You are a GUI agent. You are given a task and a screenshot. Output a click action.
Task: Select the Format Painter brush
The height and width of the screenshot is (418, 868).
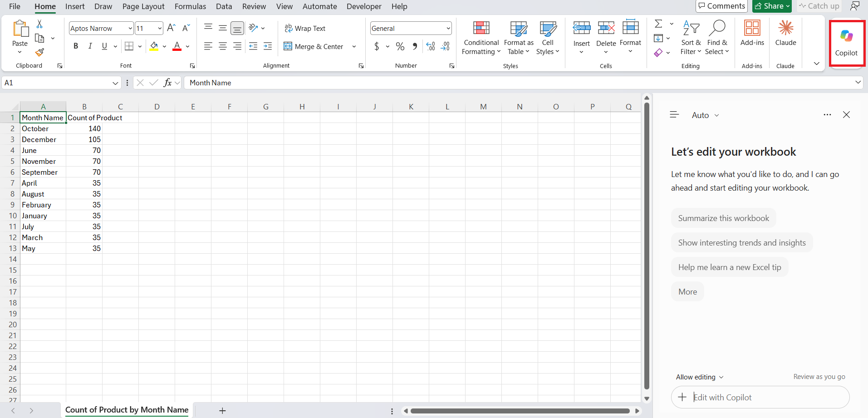coord(39,53)
